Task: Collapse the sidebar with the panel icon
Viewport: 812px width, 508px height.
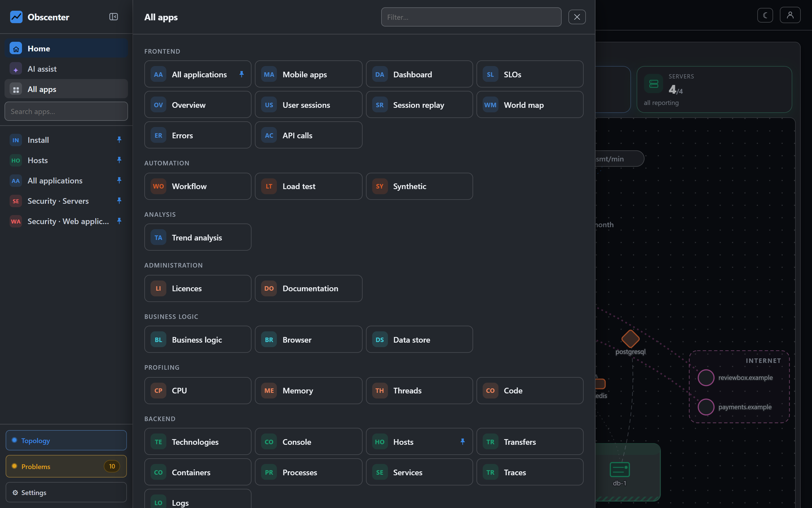Action: [x=113, y=17]
